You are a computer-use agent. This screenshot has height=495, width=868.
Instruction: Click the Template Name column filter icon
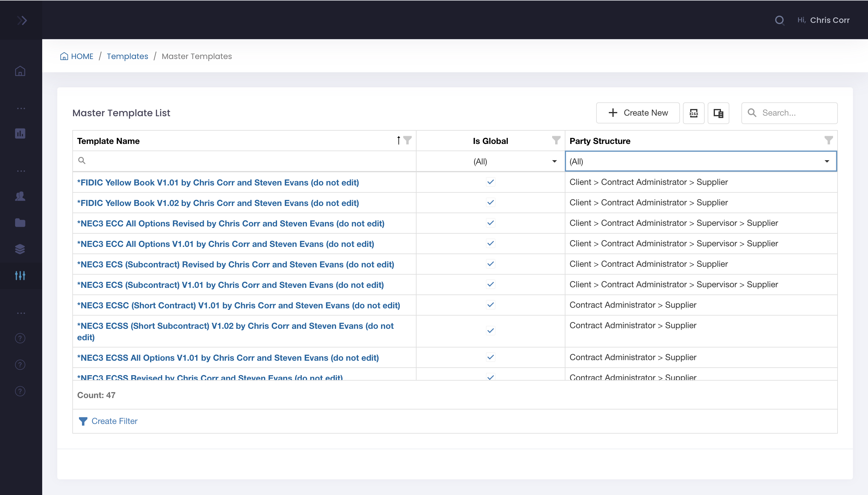[x=407, y=140]
